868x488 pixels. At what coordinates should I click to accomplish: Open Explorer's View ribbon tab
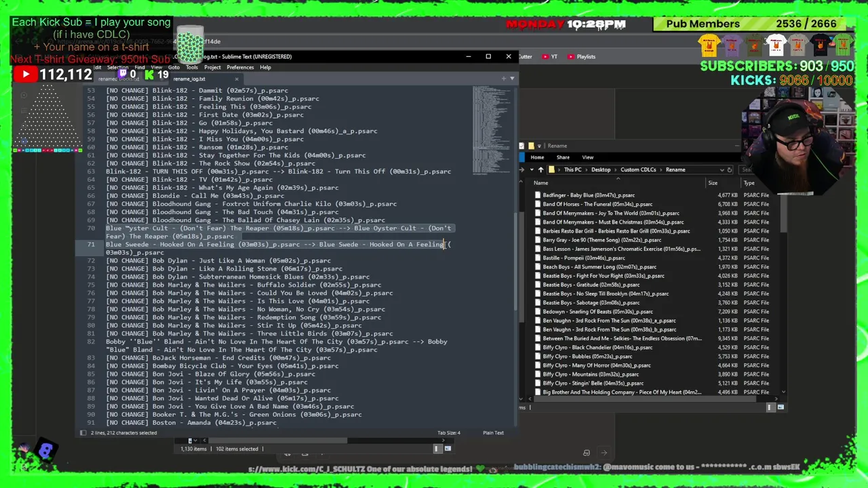588,157
